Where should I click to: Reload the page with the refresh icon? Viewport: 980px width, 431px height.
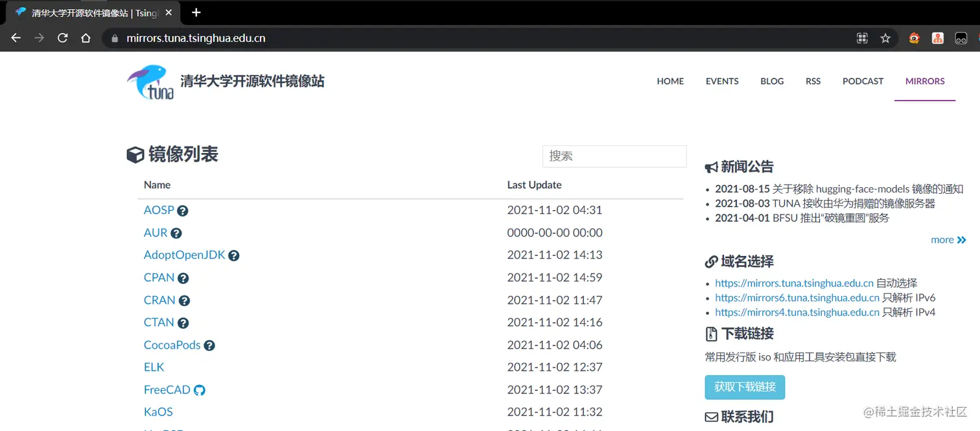coord(62,38)
